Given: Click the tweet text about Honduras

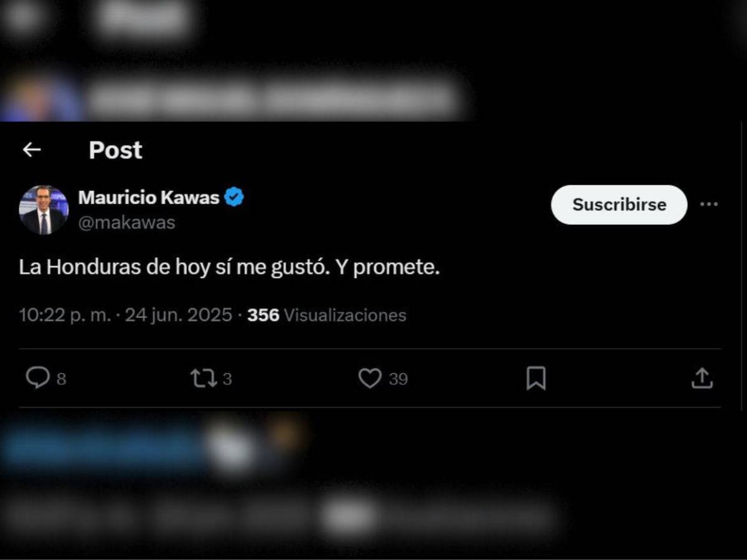Looking at the screenshot, I should [230, 268].
